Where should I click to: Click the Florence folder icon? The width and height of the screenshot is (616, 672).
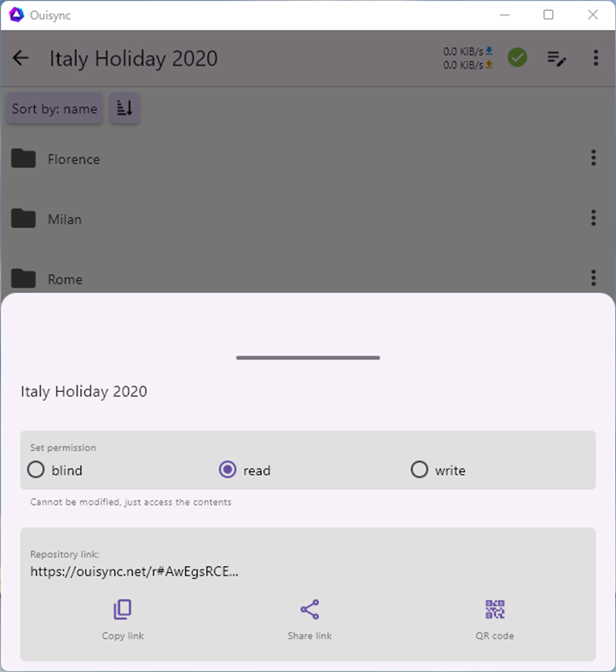pos(24,159)
